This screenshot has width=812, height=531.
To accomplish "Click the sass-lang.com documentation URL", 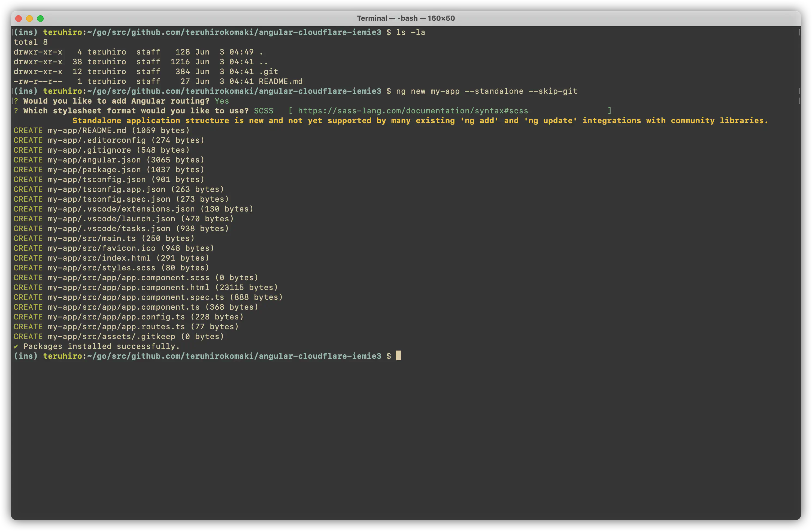I will [413, 111].
